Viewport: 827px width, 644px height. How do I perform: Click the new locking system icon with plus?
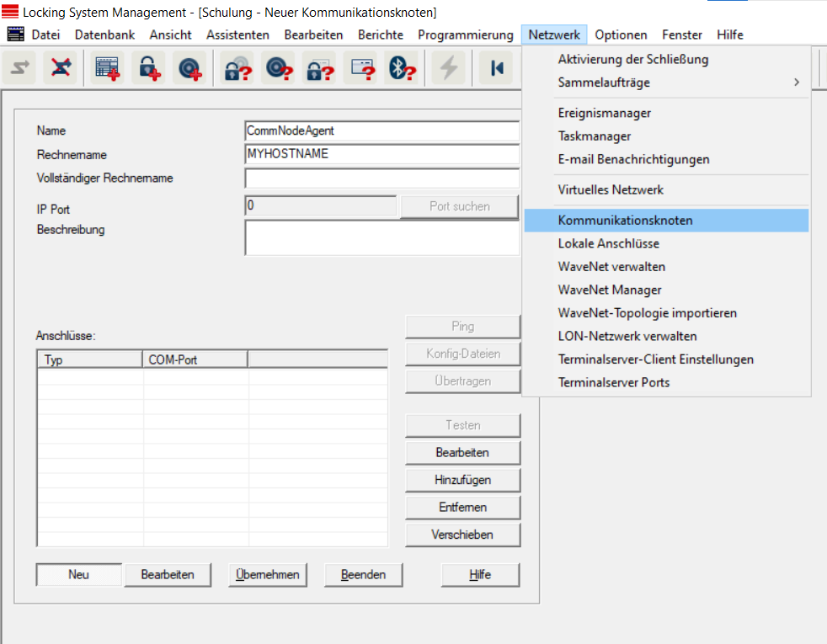coord(107,69)
